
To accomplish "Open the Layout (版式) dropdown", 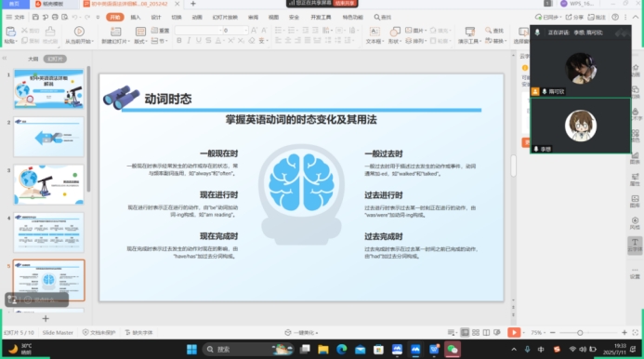I will pos(140,42).
